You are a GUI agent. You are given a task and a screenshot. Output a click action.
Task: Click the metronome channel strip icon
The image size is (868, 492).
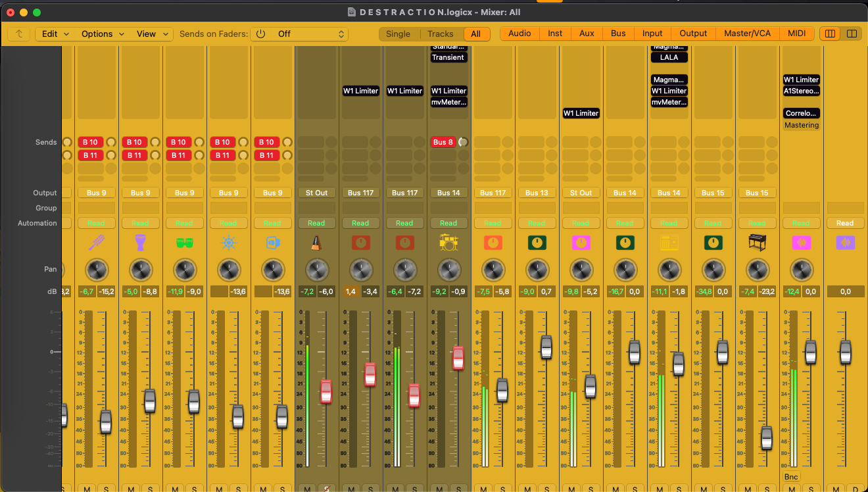point(316,243)
